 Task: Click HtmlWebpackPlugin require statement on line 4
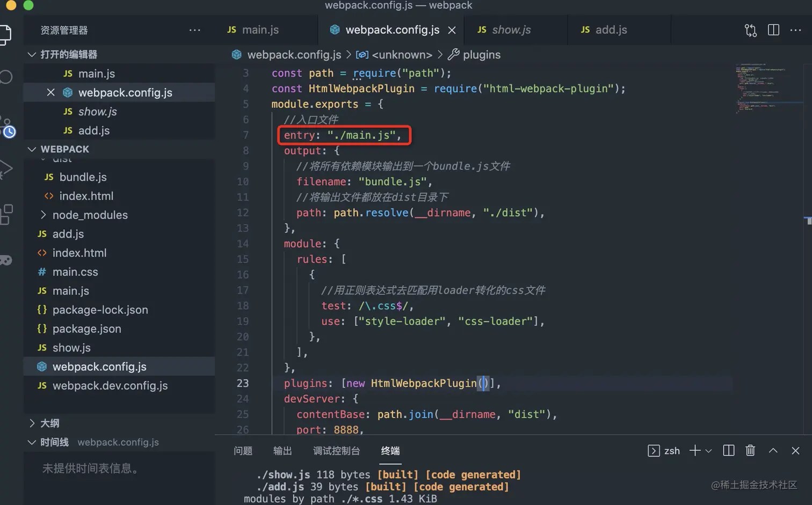pos(448,89)
